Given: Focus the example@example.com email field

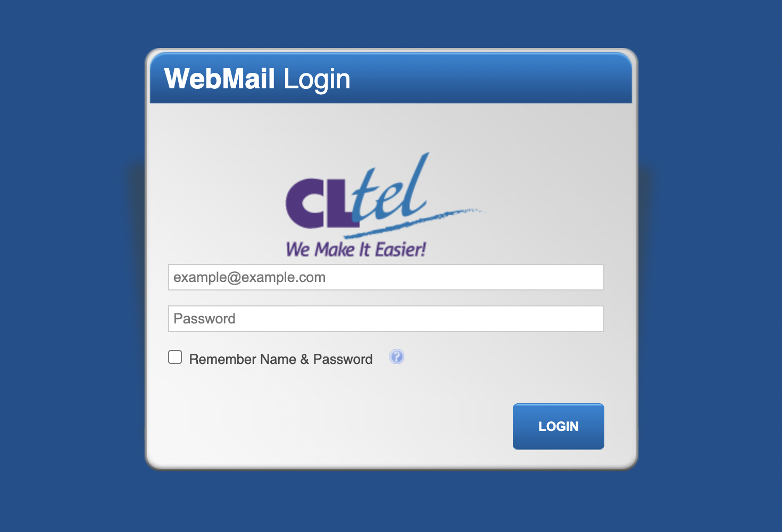Looking at the screenshot, I should (386, 277).
